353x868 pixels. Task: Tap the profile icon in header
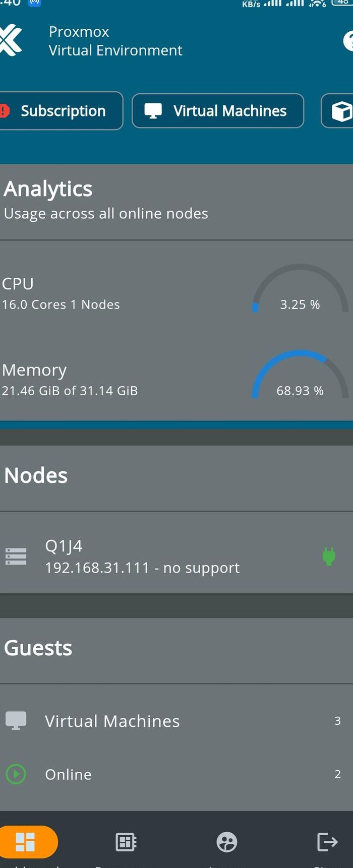pyautogui.click(x=348, y=41)
